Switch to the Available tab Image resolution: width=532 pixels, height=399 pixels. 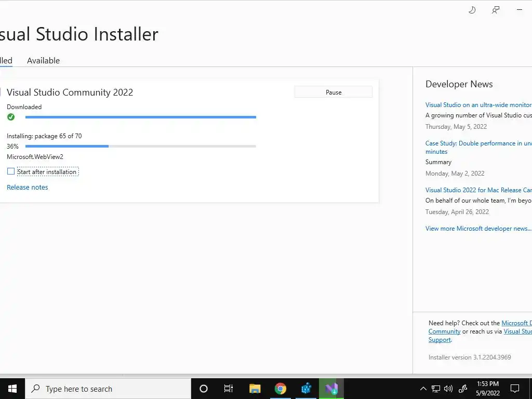44,61
